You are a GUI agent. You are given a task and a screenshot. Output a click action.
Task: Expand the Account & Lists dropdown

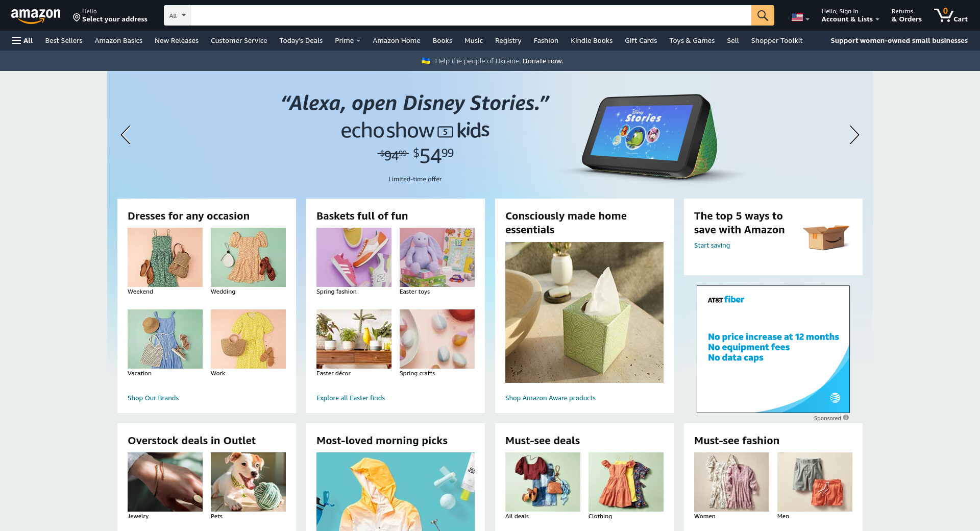(850, 15)
